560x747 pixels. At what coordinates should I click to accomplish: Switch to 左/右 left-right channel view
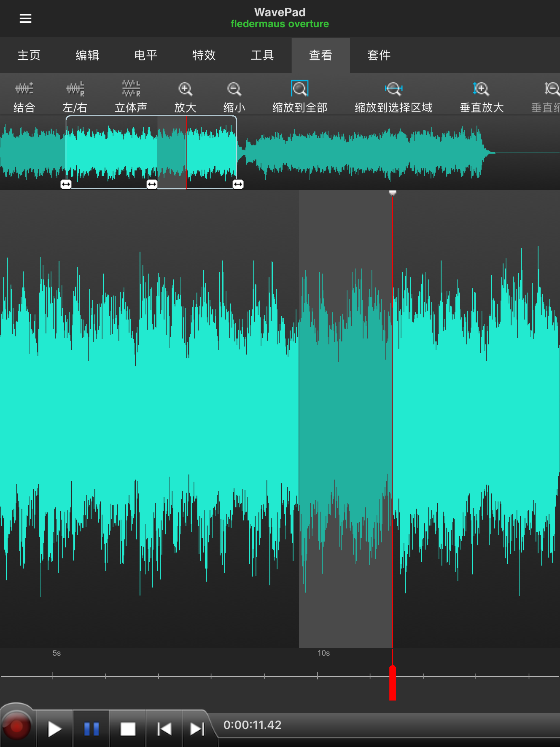point(75,97)
